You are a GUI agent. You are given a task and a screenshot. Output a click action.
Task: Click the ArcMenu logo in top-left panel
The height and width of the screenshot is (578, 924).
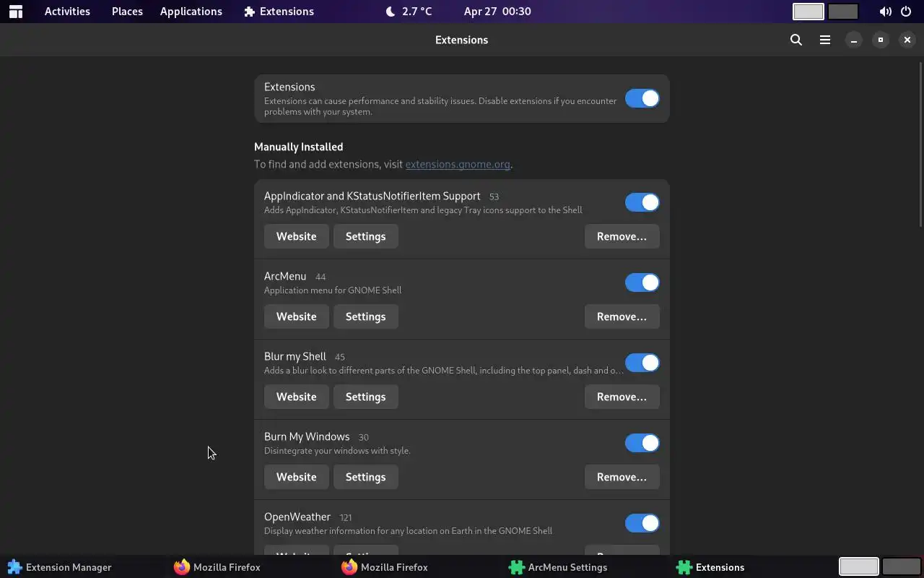(16, 12)
